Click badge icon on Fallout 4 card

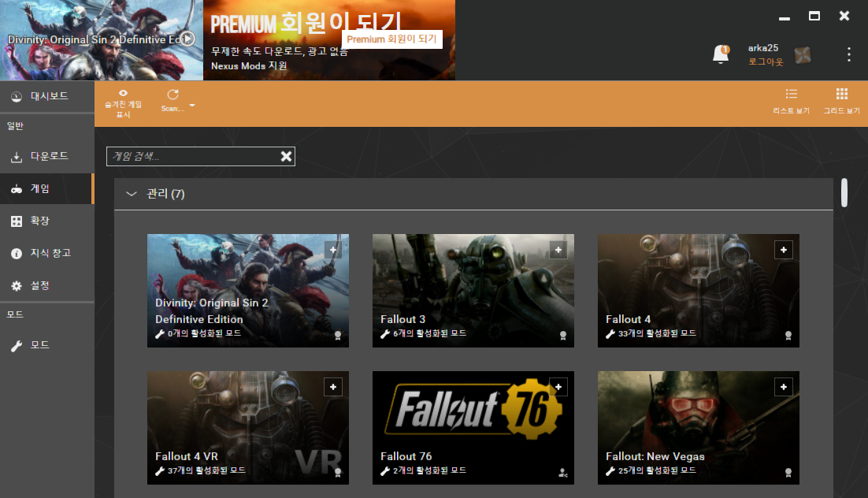pyautogui.click(x=788, y=335)
